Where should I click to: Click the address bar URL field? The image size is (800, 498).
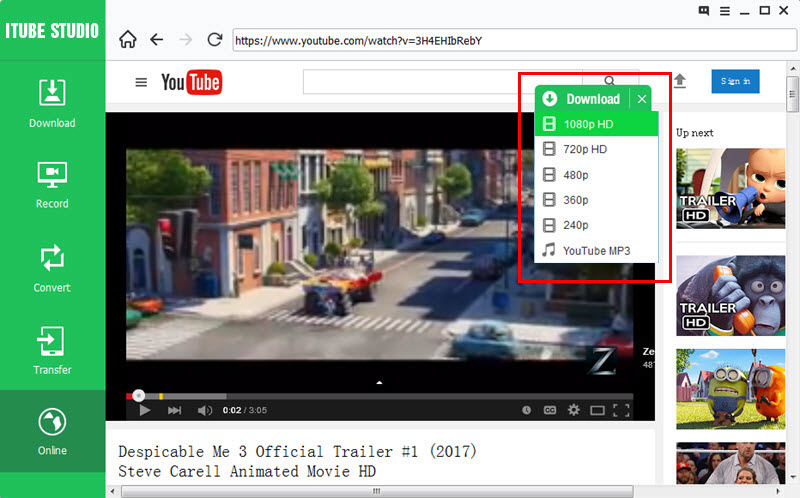[x=514, y=40]
